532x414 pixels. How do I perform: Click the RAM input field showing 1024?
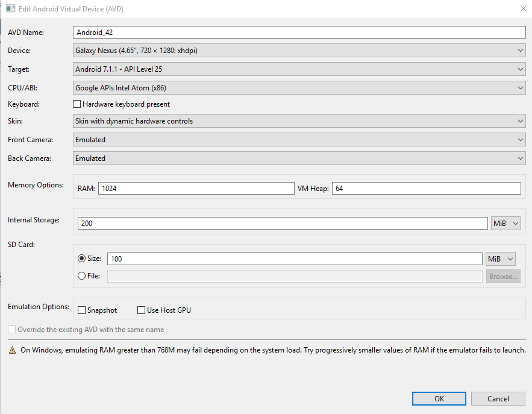pos(196,189)
